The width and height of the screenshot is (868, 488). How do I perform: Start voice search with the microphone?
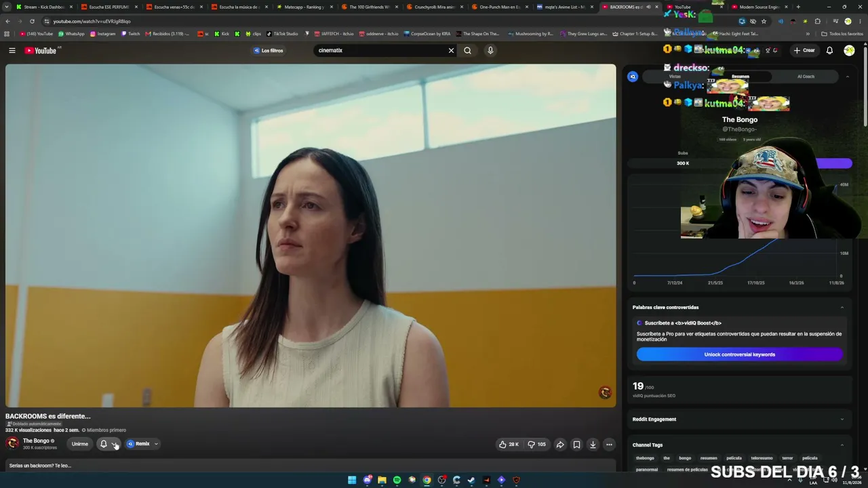click(x=490, y=50)
